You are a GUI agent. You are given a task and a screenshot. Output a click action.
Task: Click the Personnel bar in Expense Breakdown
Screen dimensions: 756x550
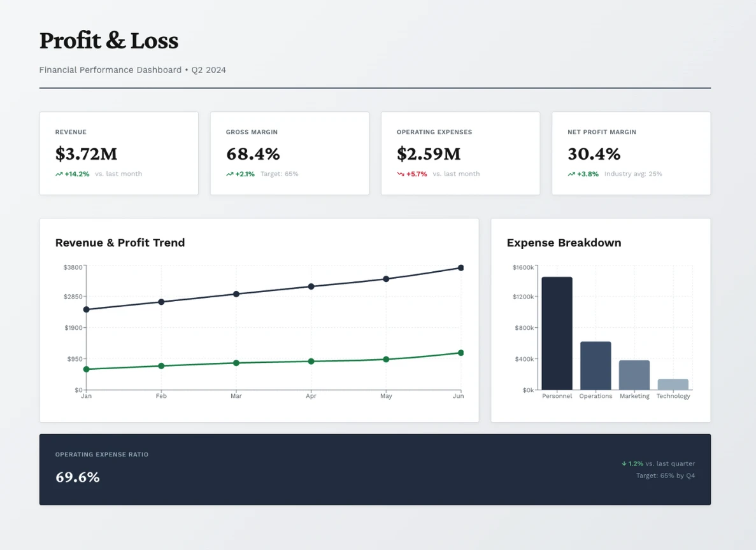pyautogui.click(x=557, y=332)
